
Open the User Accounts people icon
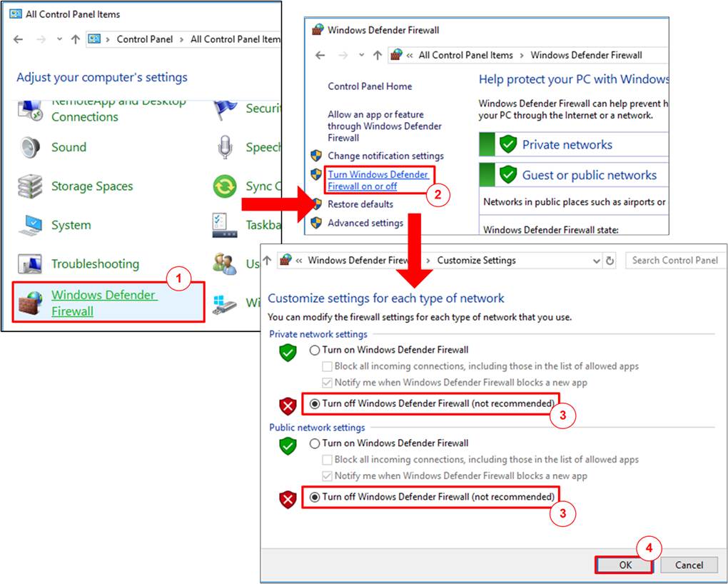coord(225,263)
